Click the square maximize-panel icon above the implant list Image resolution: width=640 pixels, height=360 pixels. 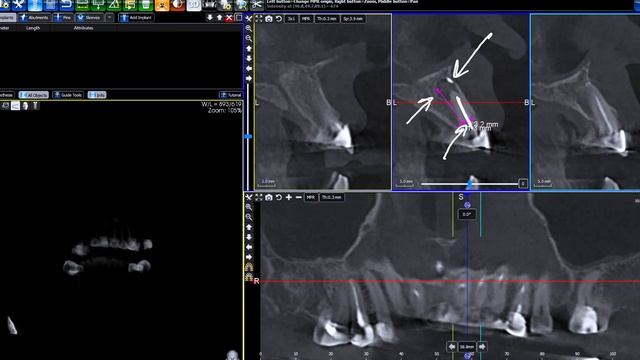tap(239, 18)
